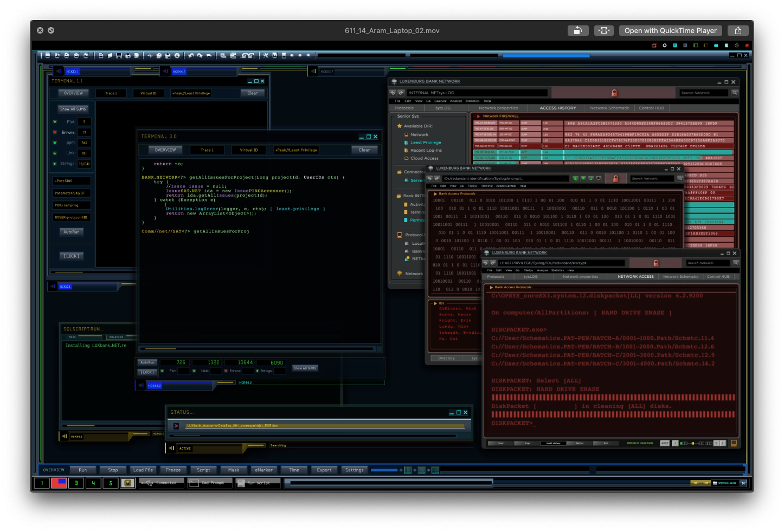
Task: Click the back arrow in LEAST.PRIVILEGE window
Action: pyautogui.click(x=486, y=263)
